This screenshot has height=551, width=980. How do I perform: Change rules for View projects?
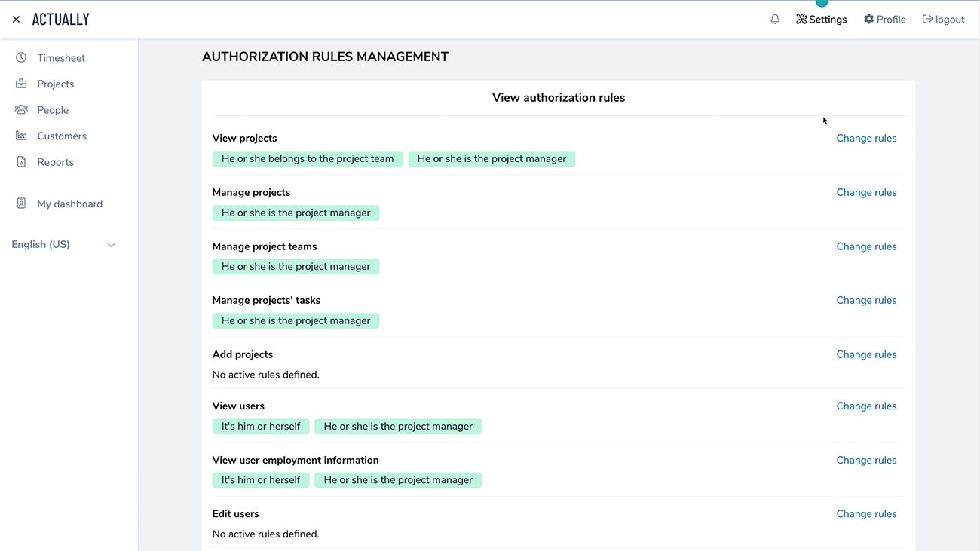pos(866,138)
